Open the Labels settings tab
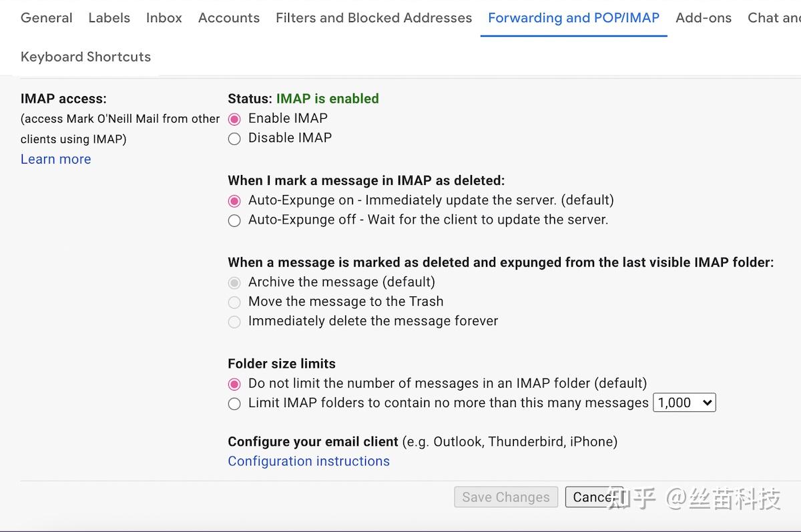 [x=109, y=18]
